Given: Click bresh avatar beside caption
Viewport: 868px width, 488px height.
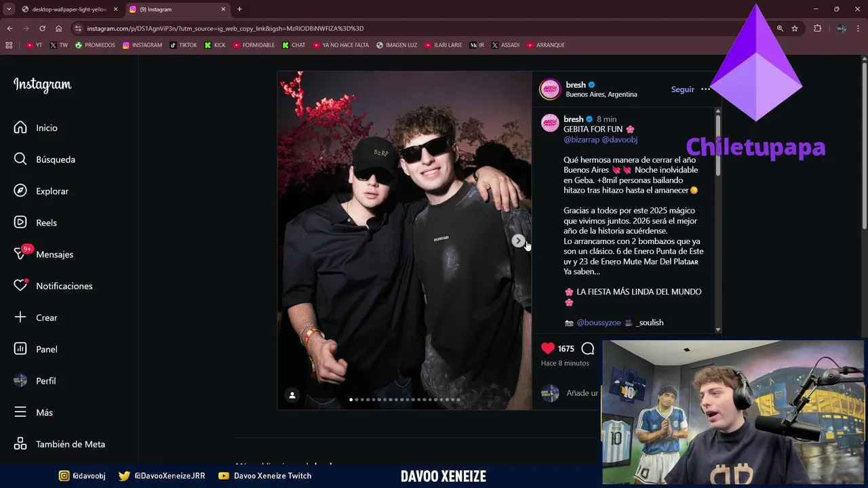Looking at the screenshot, I should (550, 123).
